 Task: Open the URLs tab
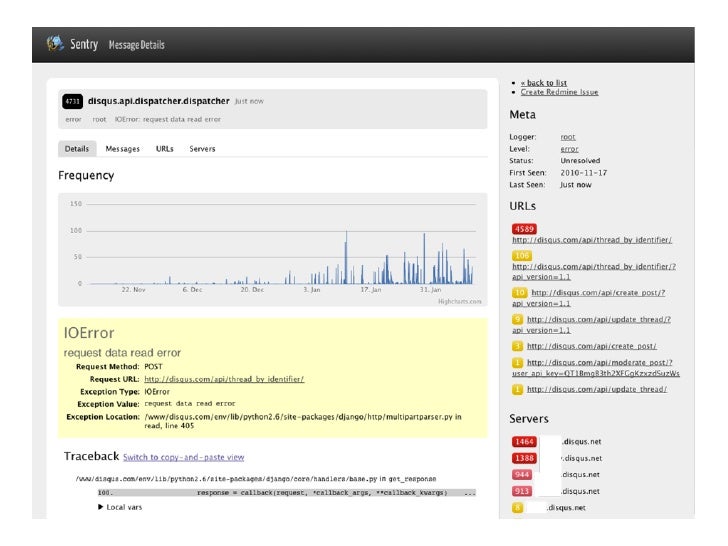[x=165, y=149]
